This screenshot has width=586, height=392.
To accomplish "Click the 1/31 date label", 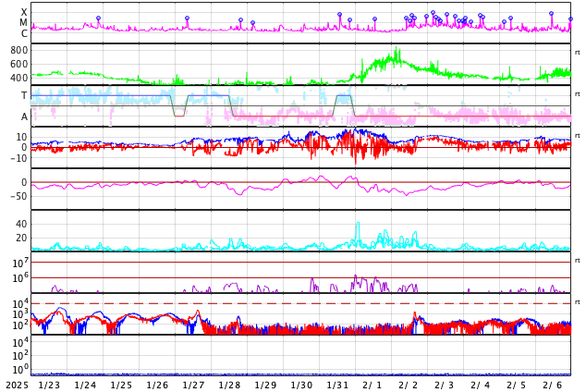I will coord(337,386).
